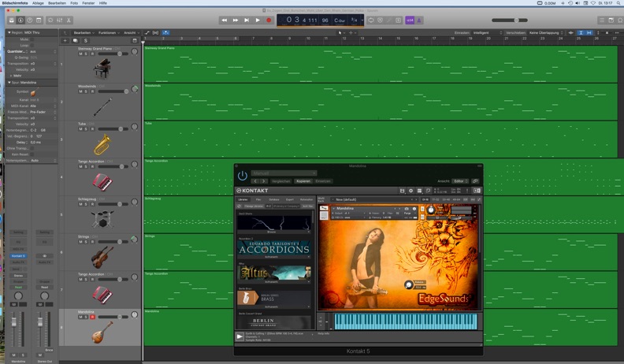Click Kopieren in the plugin header

click(x=303, y=181)
